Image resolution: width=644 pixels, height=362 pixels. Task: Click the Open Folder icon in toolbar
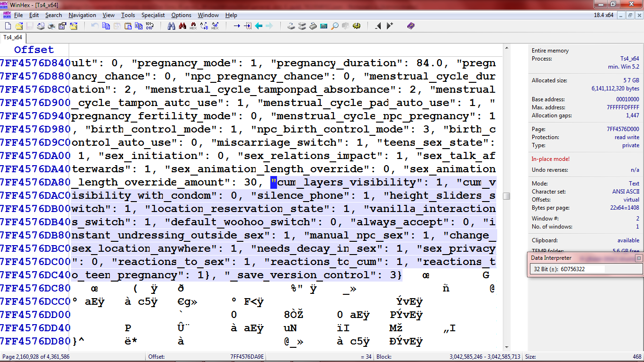coord(73,26)
